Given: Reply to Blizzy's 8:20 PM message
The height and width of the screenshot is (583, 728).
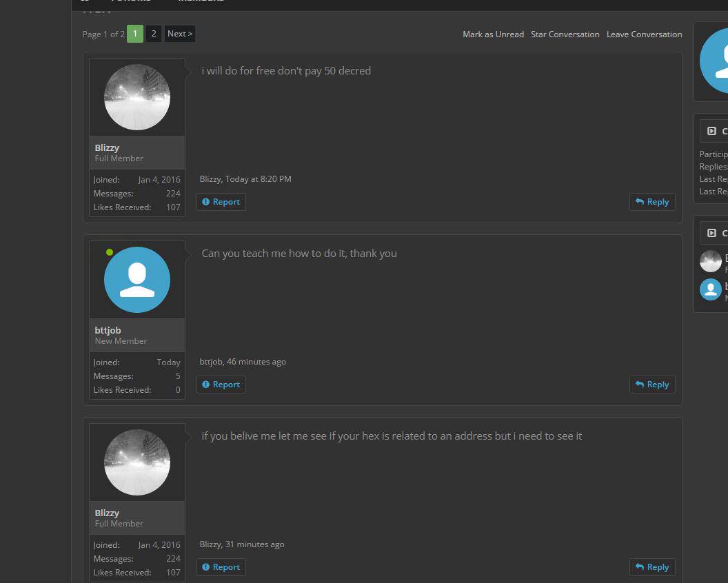Looking at the screenshot, I should point(652,202).
